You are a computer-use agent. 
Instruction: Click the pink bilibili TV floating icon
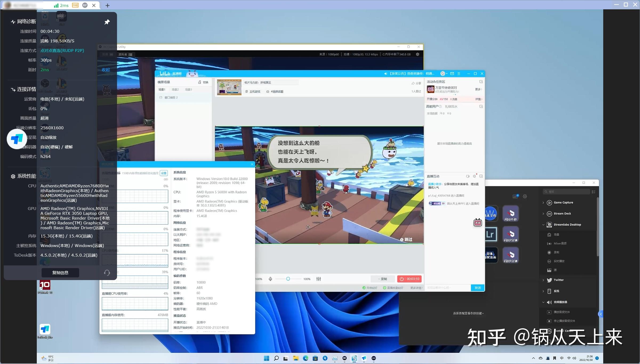477,223
